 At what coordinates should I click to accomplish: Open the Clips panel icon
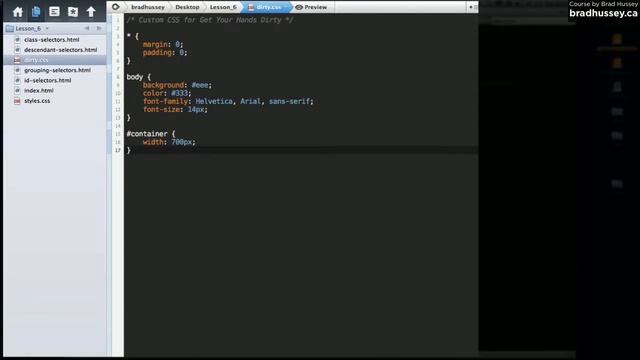click(54, 11)
